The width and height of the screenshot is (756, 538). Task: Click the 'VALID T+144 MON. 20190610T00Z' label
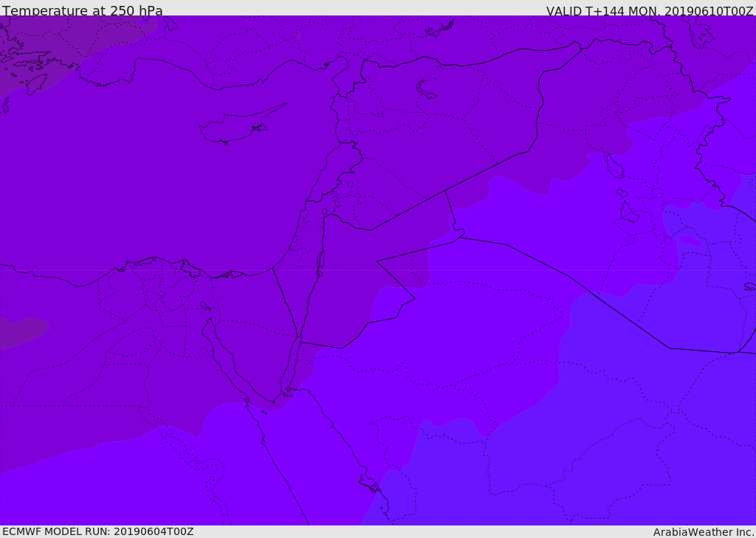point(650,10)
